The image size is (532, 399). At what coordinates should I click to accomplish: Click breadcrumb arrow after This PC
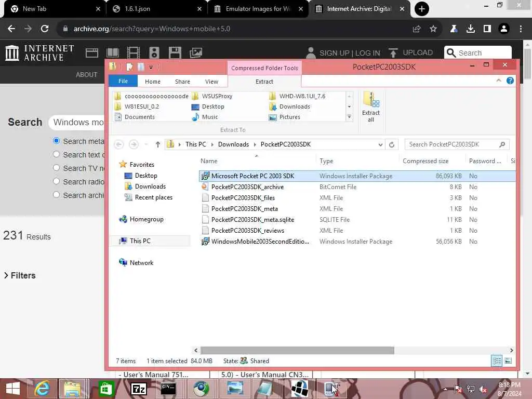[212, 144]
